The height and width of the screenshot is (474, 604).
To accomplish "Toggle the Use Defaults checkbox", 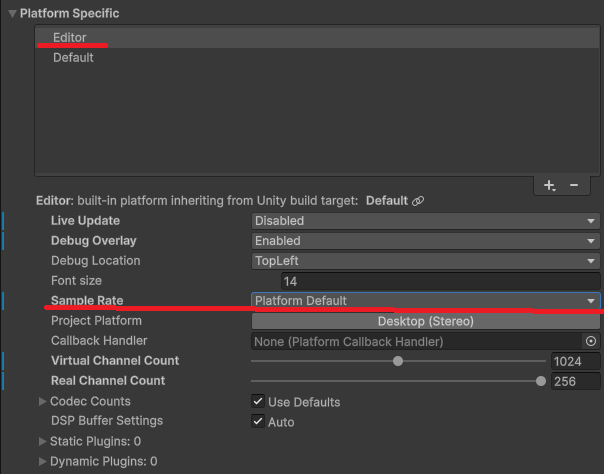I will pos(258,402).
